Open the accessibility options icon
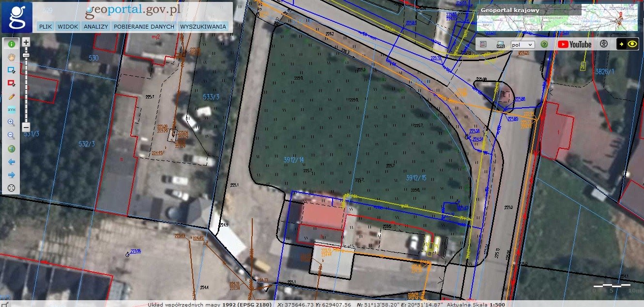Screen dimensions: 644x307 [603, 44]
